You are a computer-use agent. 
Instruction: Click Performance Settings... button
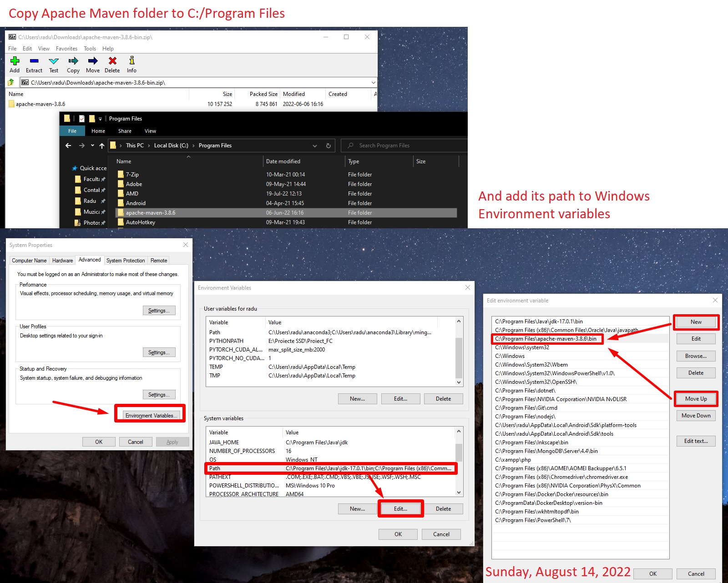tap(159, 311)
